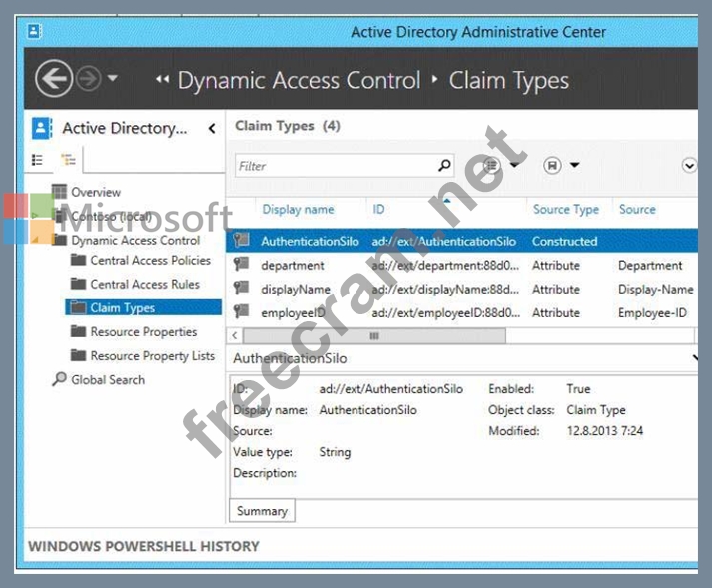
Task: Expand the Contoso (local) tree arrow
Action: tap(35, 216)
